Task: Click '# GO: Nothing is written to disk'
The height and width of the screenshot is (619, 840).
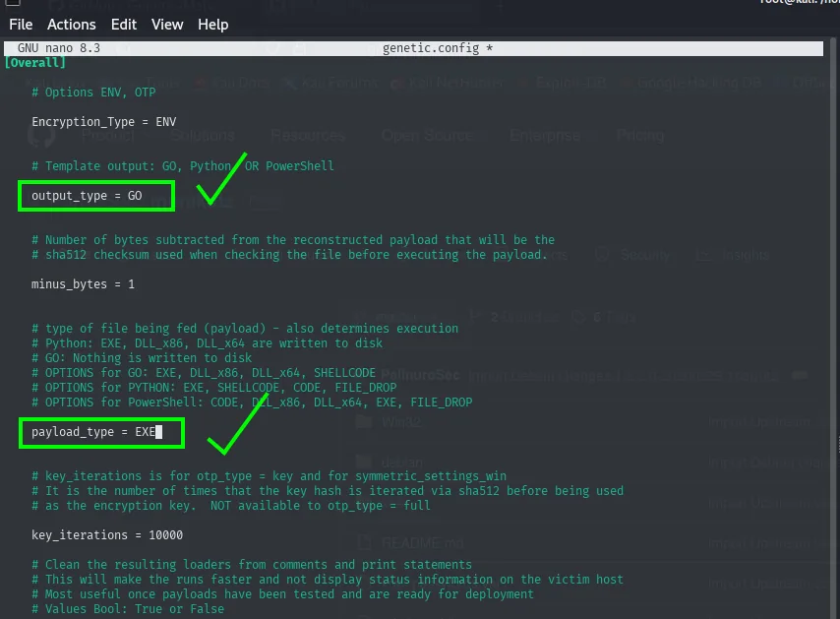Action: click(142, 358)
